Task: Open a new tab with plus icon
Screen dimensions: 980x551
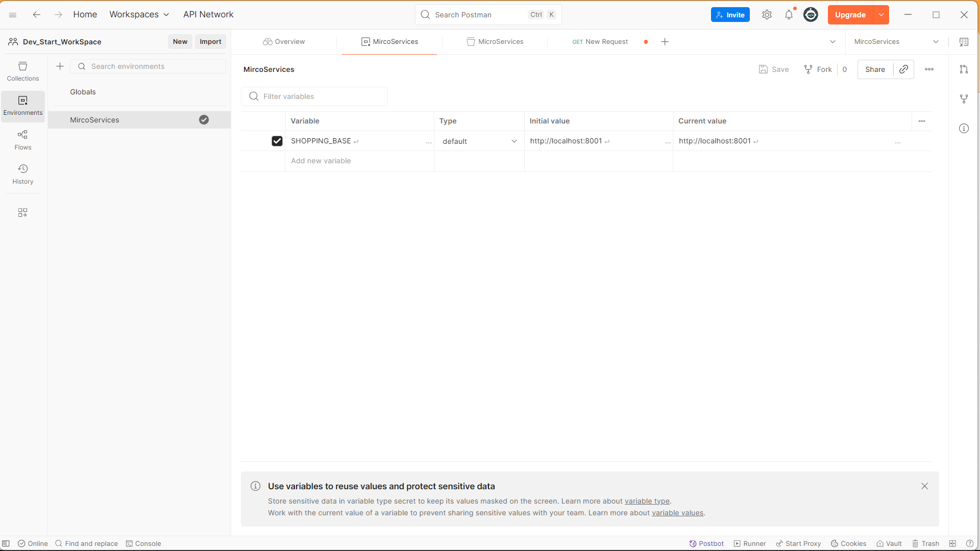Action: (x=665, y=42)
